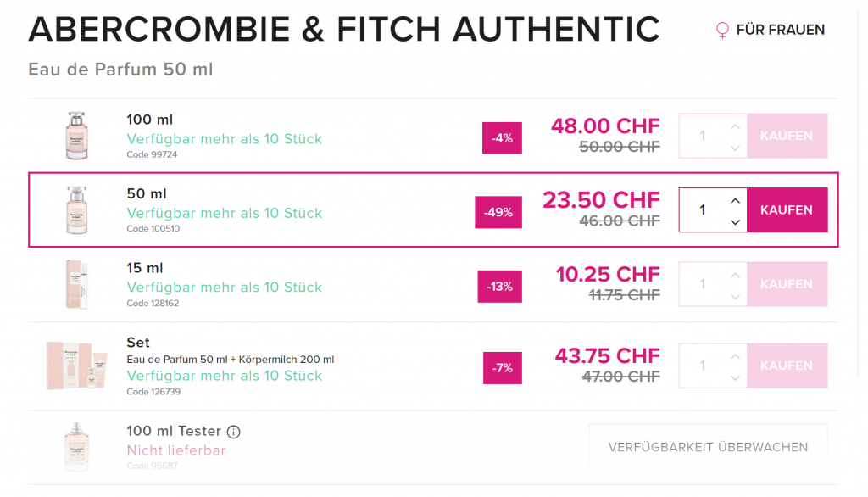Click the 50 ml quantity input field
Image resolution: width=868 pixels, height=497 pixels.
(x=702, y=210)
